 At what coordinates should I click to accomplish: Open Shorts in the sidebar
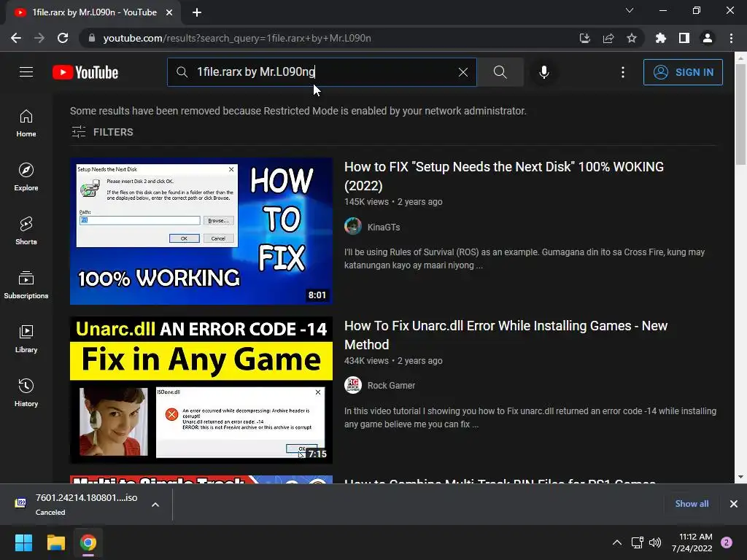coord(26,231)
